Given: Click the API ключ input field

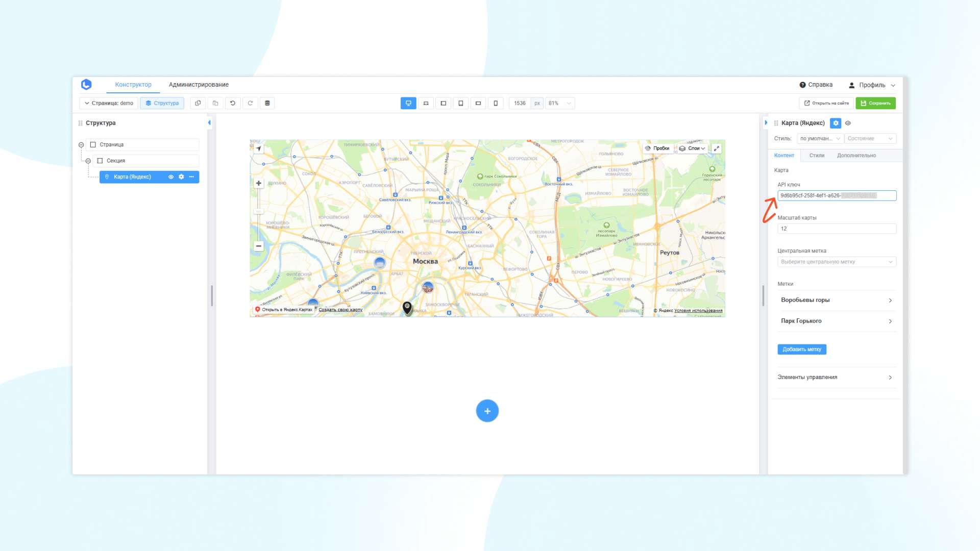Looking at the screenshot, I should point(837,195).
